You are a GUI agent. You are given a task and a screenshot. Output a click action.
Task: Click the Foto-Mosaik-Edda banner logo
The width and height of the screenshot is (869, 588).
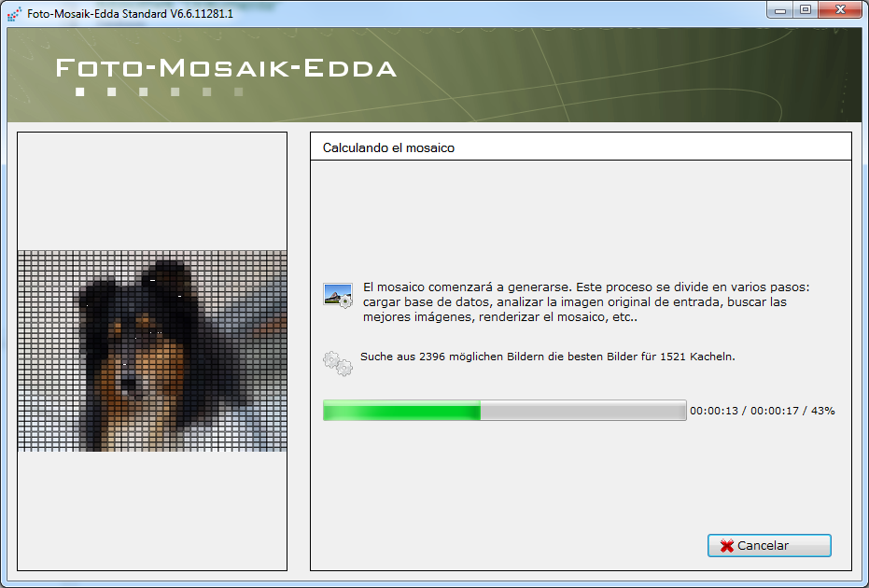click(226, 76)
